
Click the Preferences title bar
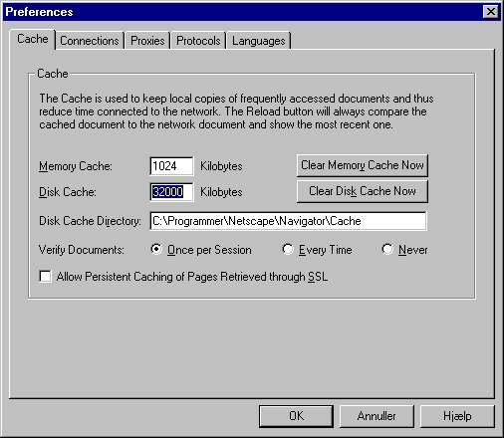point(242,12)
